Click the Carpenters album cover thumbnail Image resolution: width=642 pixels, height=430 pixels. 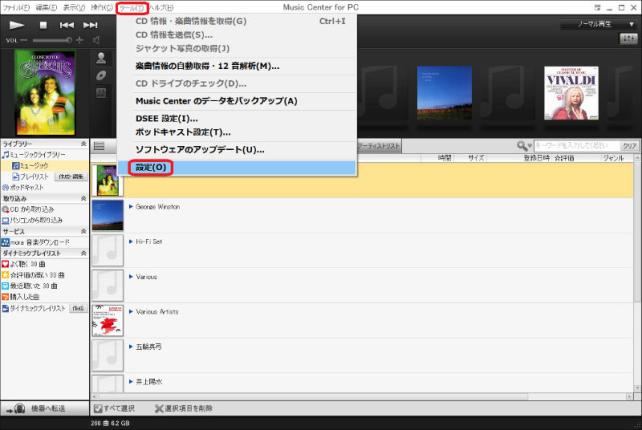[45, 93]
